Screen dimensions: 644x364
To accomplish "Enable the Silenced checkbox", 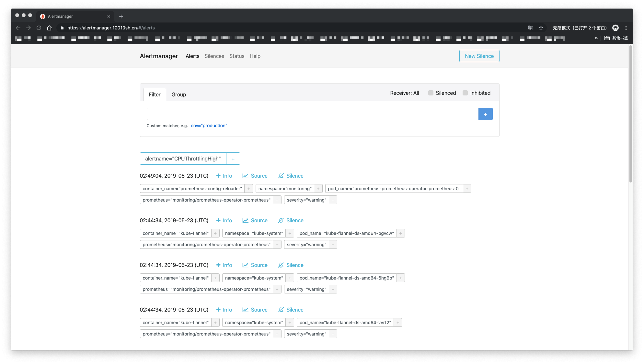I will 431,93.
